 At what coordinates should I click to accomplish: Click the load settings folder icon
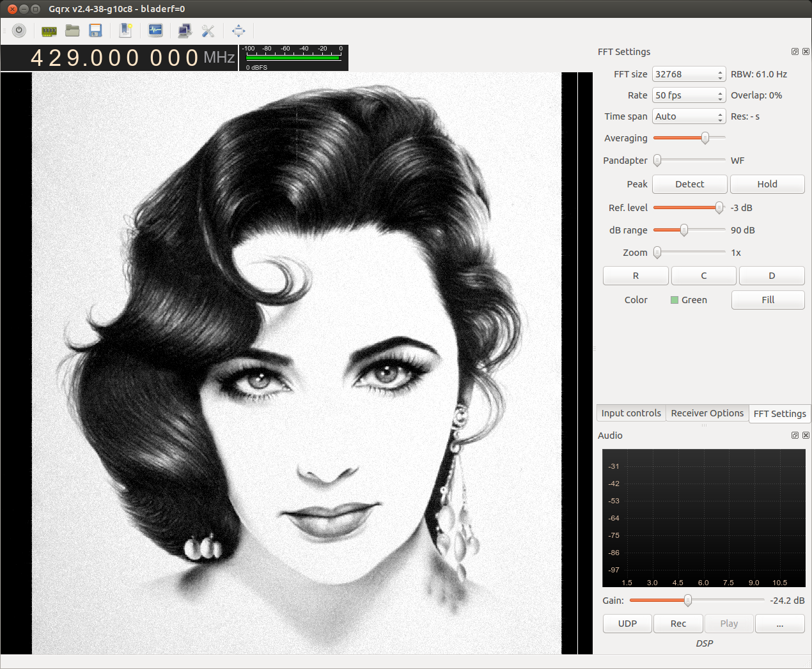(72, 31)
